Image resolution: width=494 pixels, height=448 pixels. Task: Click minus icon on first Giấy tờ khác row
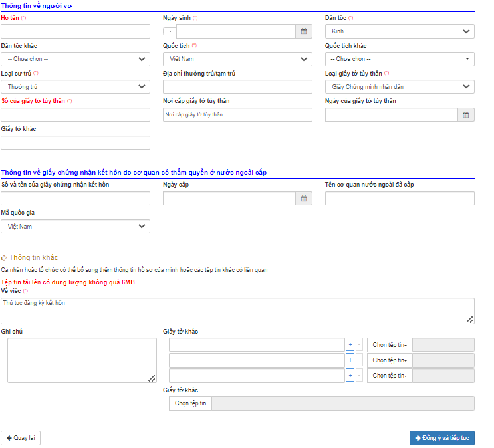tap(359, 344)
